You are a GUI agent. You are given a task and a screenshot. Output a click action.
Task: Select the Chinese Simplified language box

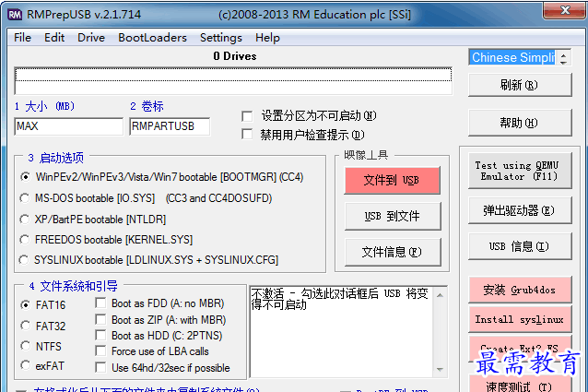(x=512, y=57)
